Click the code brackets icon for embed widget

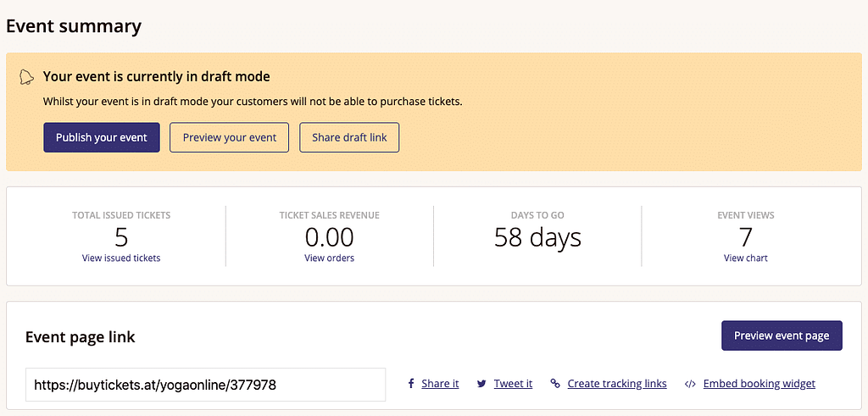click(x=690, y=383)
